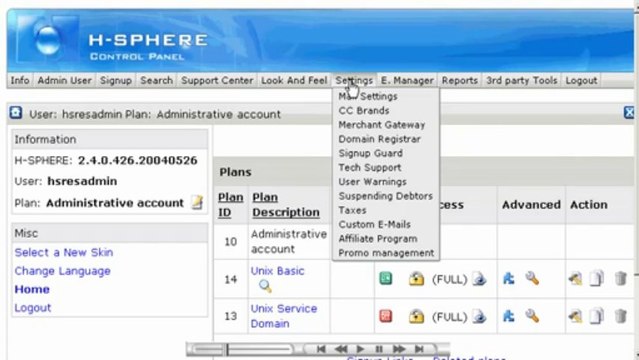Open the Support Center menu

coord(217,80)
